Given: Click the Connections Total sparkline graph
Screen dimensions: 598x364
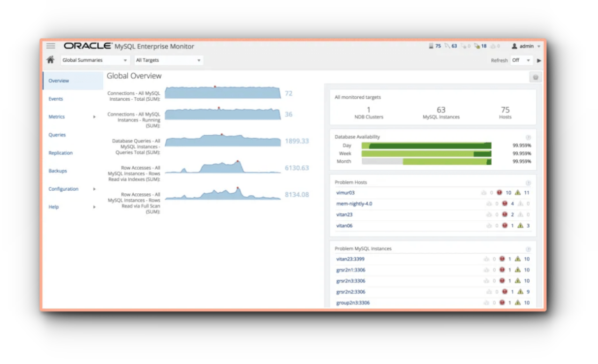Looking at the screenshot, I should click(x=223, y=93).
